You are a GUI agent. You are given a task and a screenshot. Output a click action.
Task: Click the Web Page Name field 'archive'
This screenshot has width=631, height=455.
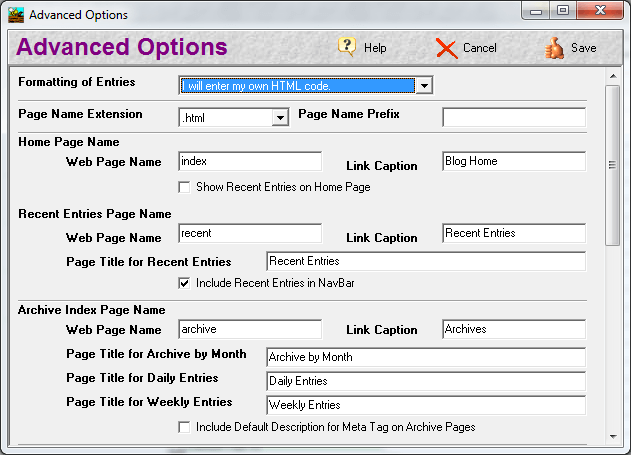coord(250,329)
